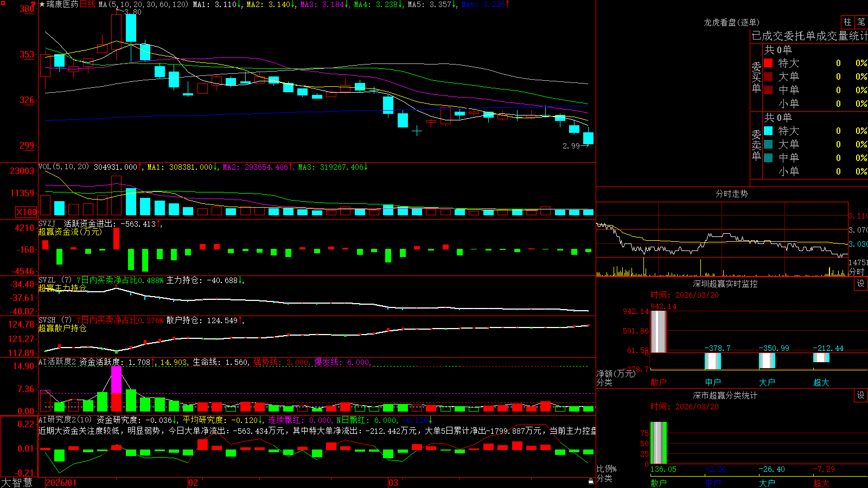Open settings 设 for 深市超赢分类统计
The image size is (868, 488).
click(x=861, y=395)
